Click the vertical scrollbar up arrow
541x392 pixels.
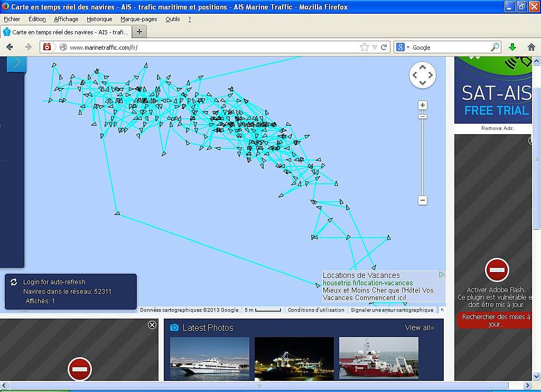pos(536,61)
